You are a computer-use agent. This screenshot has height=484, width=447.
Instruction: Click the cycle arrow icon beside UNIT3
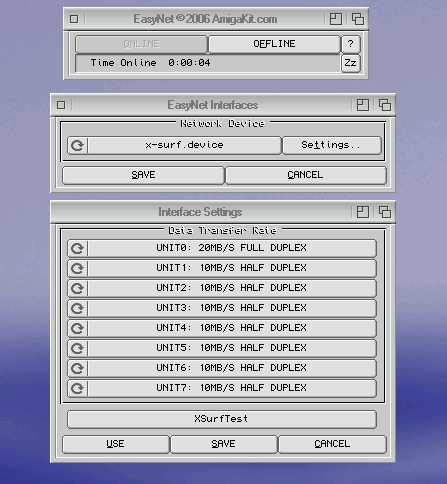coord(77,308)
